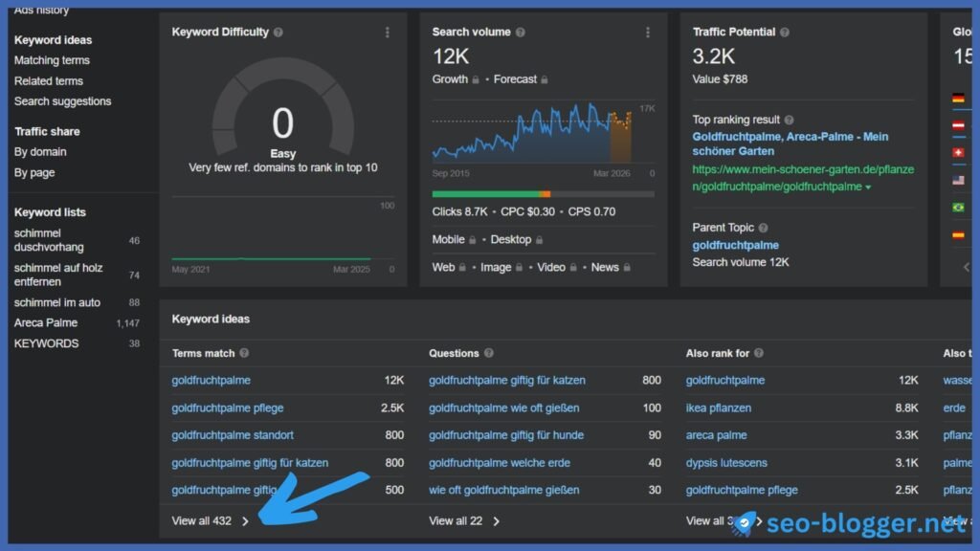Select the Spain flag in Global volume
Image resolution: width=980 pixels, height=551 pixels.
click(958, 235)
